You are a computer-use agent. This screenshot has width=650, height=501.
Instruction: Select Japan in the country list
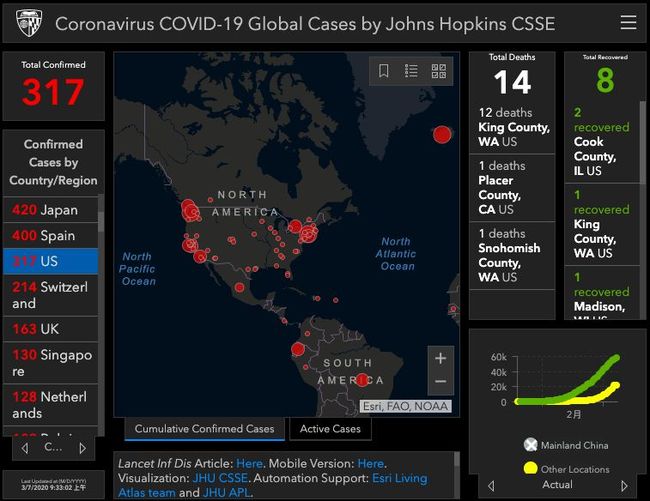tap(51, 210)
